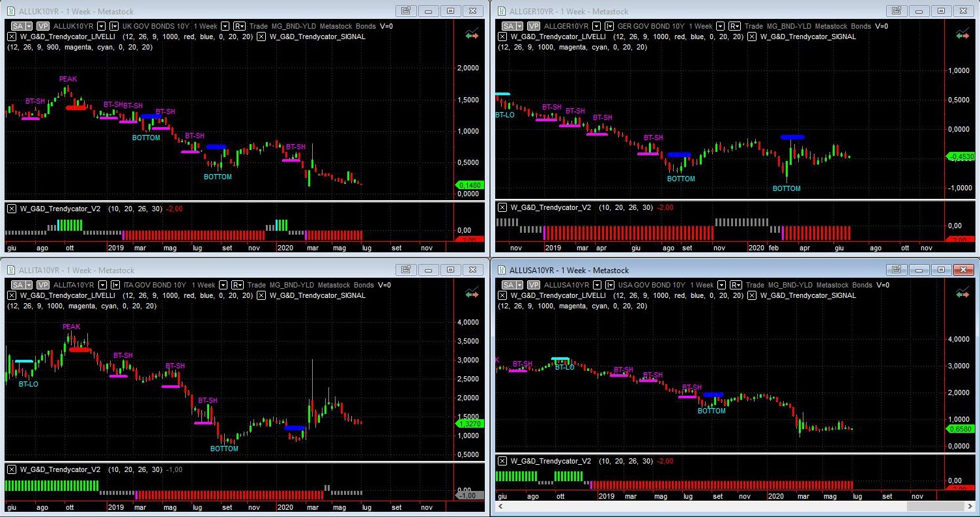Click the green 0,1480 price marker on UK chart

point(468,185)
